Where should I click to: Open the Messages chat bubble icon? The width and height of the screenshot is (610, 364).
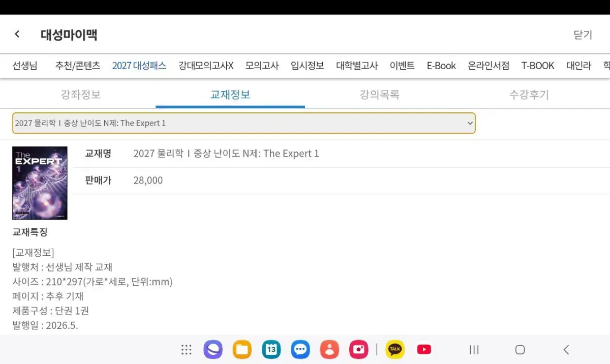click(x=300, y=349)
